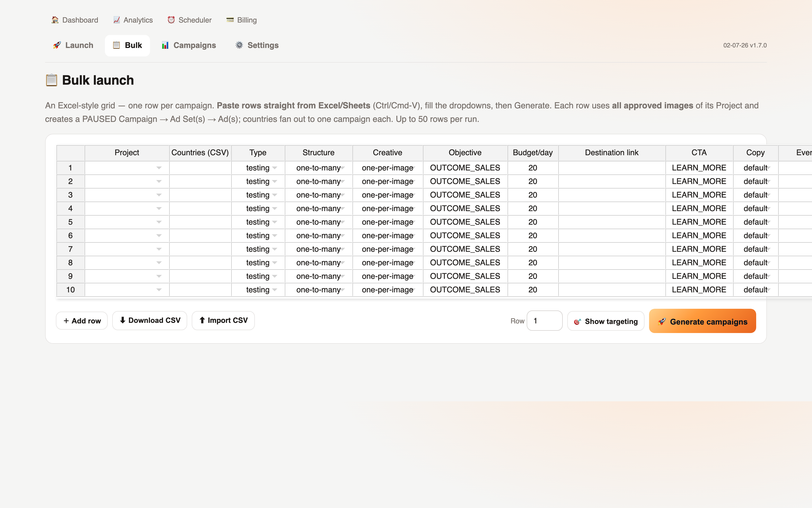The image size is (812, 508).
Task: Click the Destination link column header
Action: (612, 153)
